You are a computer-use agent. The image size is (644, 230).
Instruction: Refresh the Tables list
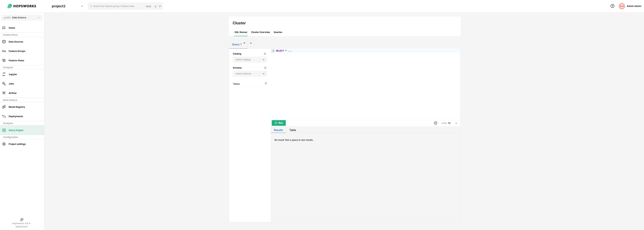[x=266, y=83]
